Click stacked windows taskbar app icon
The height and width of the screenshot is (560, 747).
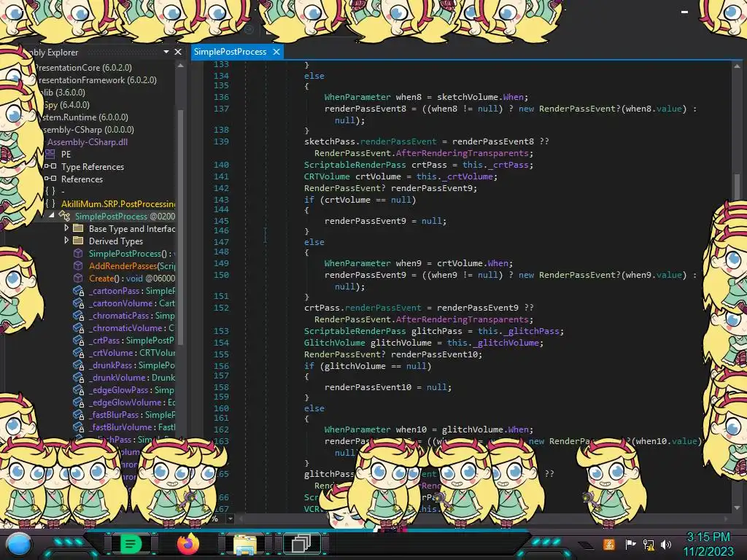(x=301, y=544)
